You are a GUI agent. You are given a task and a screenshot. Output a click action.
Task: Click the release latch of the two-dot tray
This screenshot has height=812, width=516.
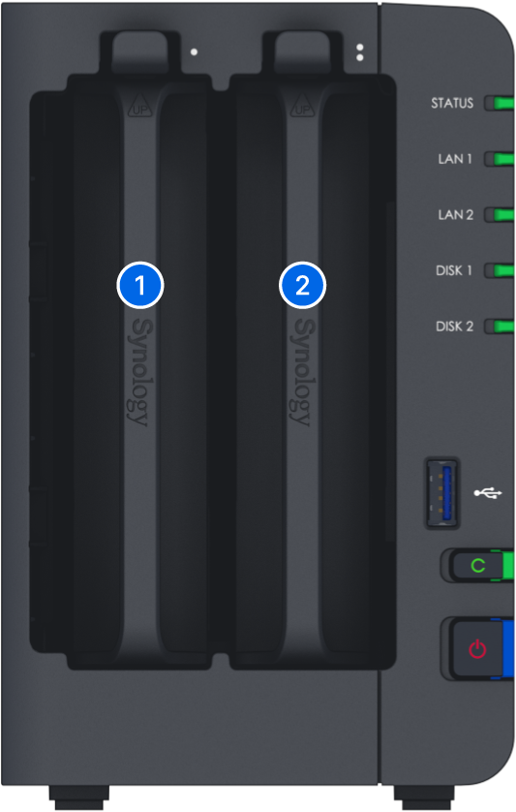303,52
